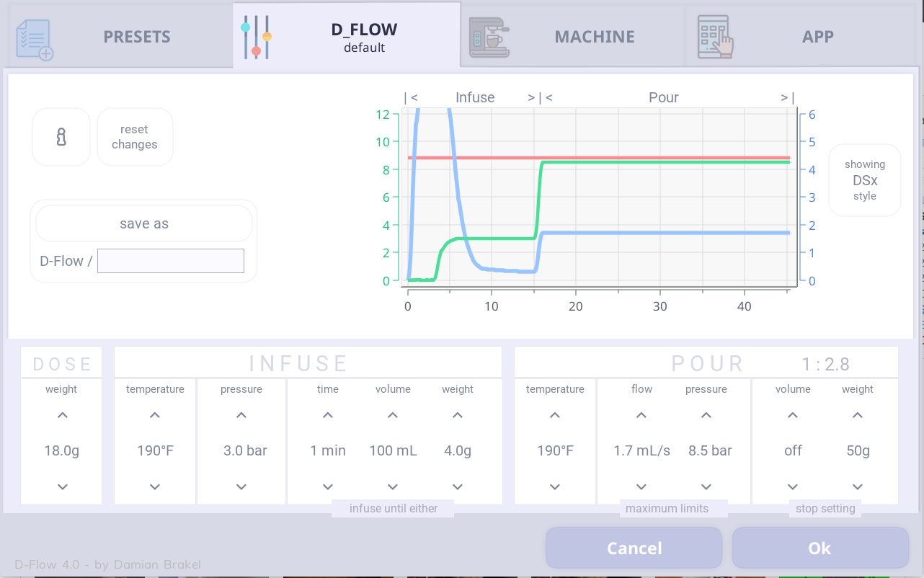924x578 pixels.
Task: Click the Presets checklist icon
Action: pyautogui.click(x=35, y=38)
